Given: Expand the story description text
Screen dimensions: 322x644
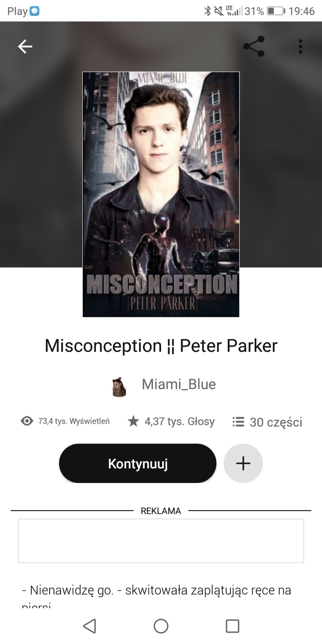Looking at the screenshot, I should pyautogui.click(x=156, y=595).
